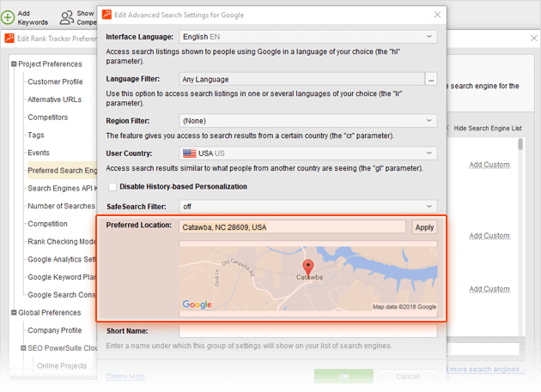The width and height of the screenshot is (541, 392).
Task: Collapse the Global Preferences tree node
Action: [x=14, y=313]
